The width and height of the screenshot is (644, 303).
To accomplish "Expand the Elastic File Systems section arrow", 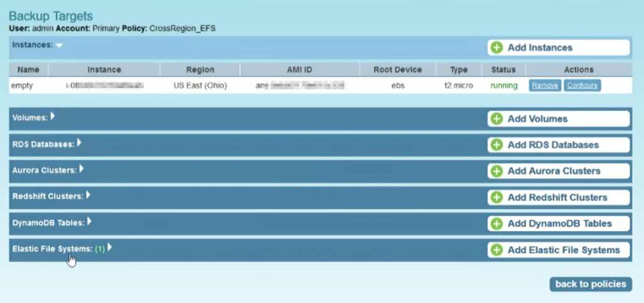I will coord(109,248).
